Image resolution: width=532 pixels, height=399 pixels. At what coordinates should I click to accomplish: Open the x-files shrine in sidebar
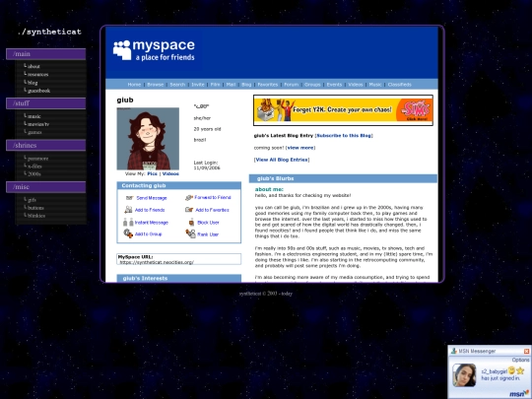point(34,166)
